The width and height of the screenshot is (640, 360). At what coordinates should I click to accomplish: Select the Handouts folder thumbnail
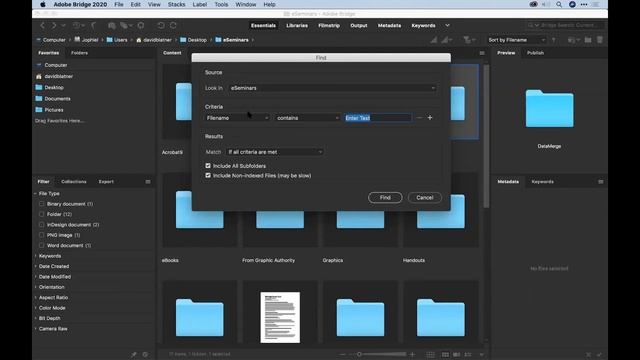pos(441,211)
